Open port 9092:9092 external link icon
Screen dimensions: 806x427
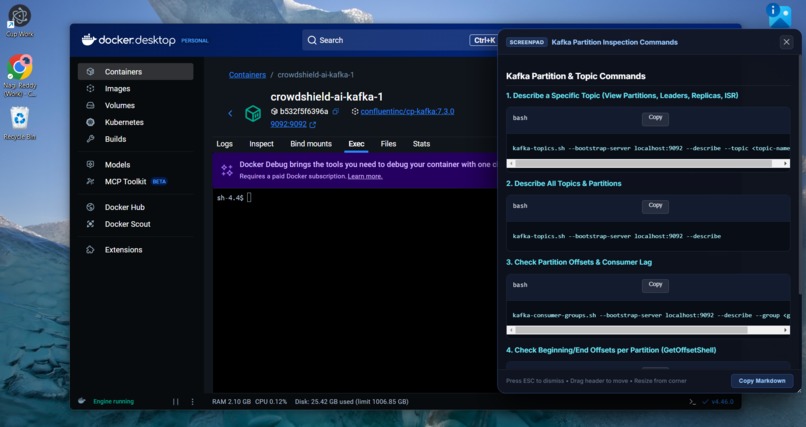tap(313, 124)
